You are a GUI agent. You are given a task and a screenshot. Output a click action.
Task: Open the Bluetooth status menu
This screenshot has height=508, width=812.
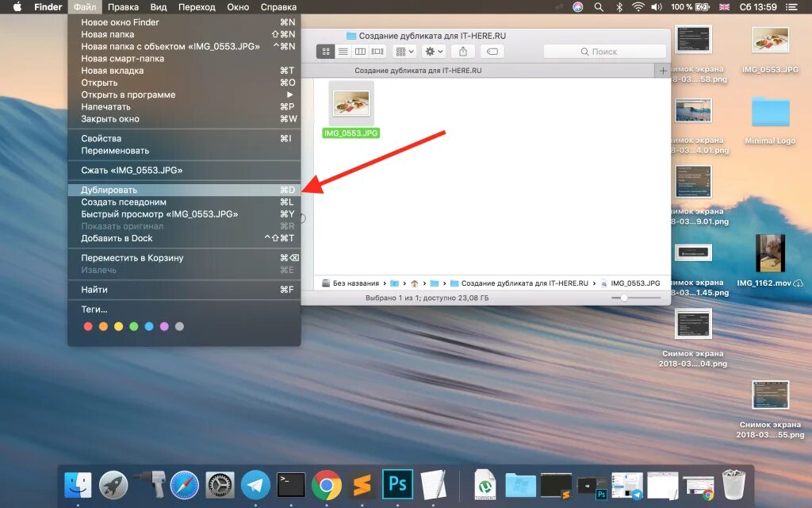click(x=619, y=7)
